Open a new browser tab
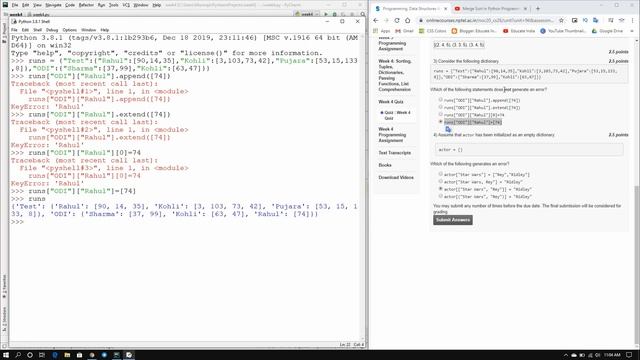 [x=538, y=8]
